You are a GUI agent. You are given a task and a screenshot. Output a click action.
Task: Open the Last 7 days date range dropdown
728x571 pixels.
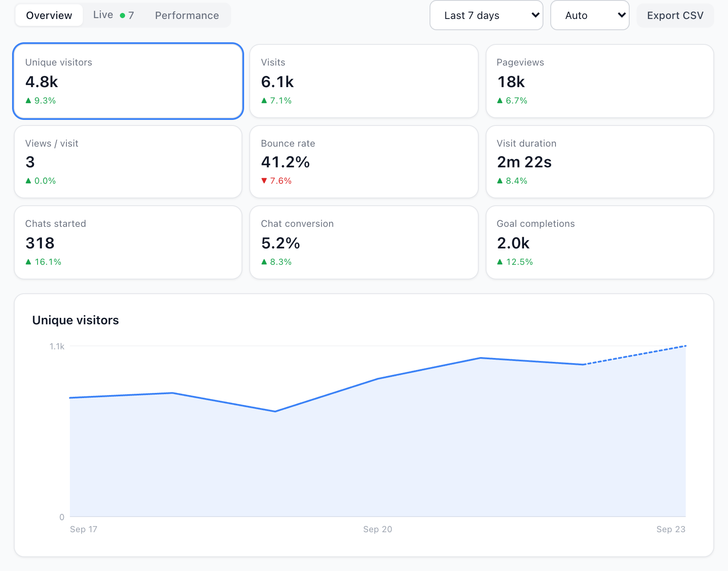pos(486,16)
